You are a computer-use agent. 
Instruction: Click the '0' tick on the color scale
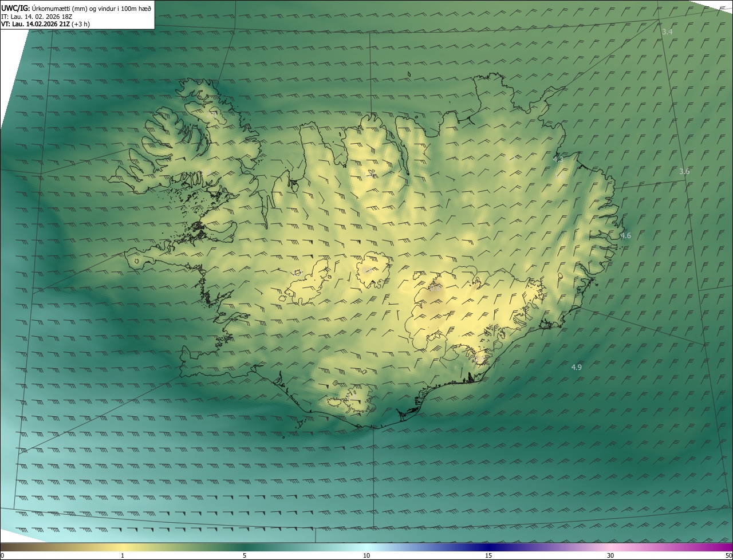(x=2, y=556)
